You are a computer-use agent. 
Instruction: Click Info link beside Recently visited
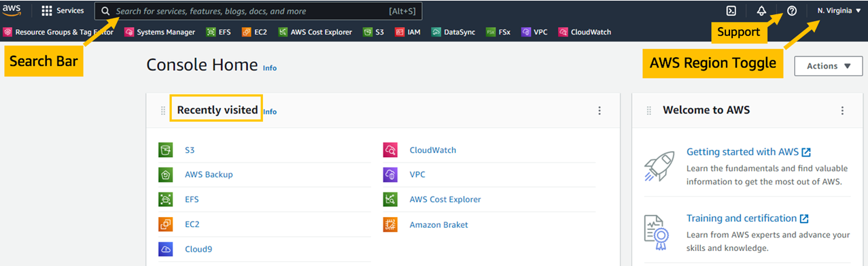pos(270,112)
